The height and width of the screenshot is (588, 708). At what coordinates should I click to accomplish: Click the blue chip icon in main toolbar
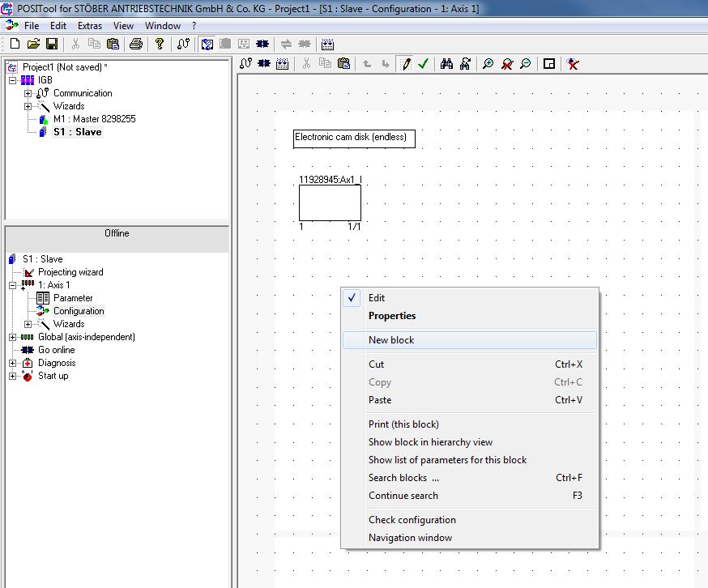click(x=262, y=44)
